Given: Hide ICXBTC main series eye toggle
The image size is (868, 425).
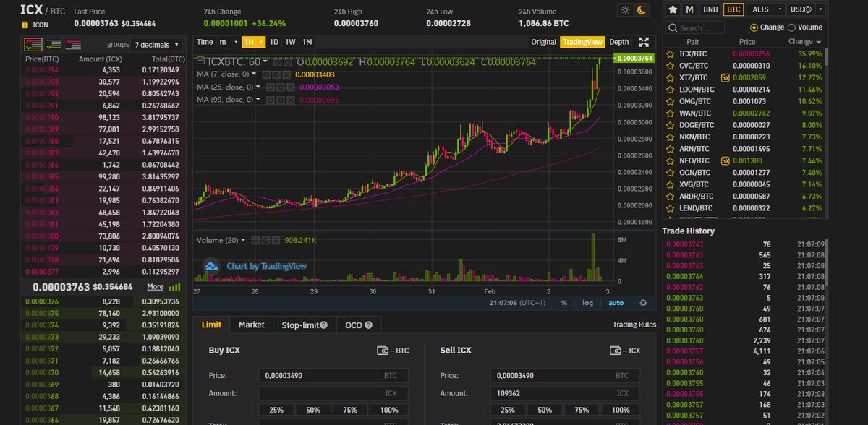Looking at the screenshot, I should click(x=278, y=62).
